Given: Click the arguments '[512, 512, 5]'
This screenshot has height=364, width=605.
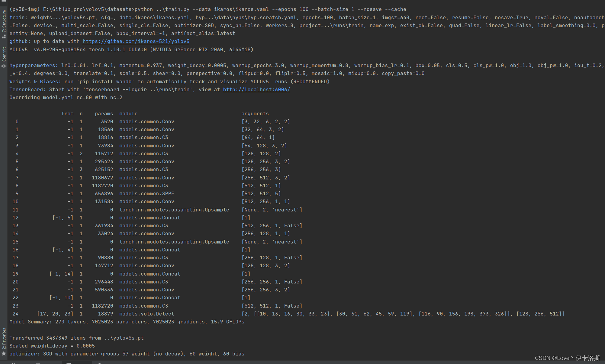Looking at the screenshot, I should (x=261, y=194).
